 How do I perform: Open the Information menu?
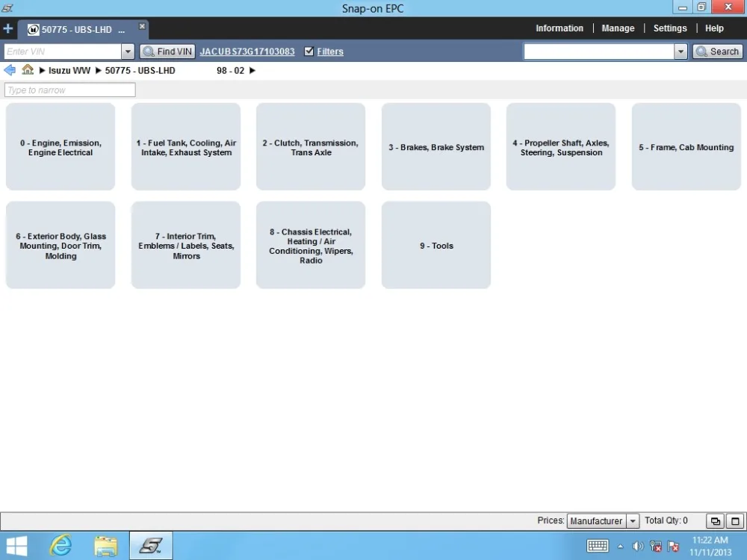(560, 28)
